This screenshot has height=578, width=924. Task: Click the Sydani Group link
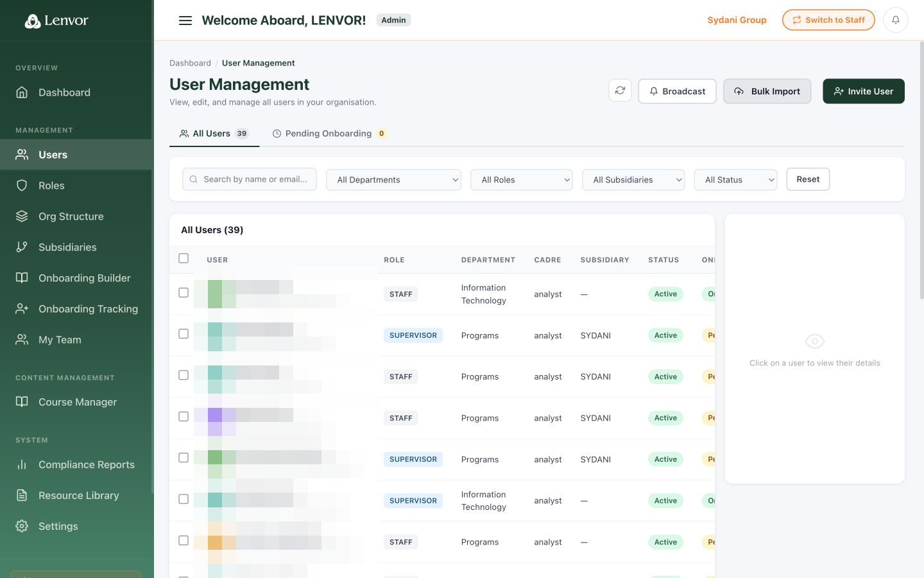coord(737,20)
